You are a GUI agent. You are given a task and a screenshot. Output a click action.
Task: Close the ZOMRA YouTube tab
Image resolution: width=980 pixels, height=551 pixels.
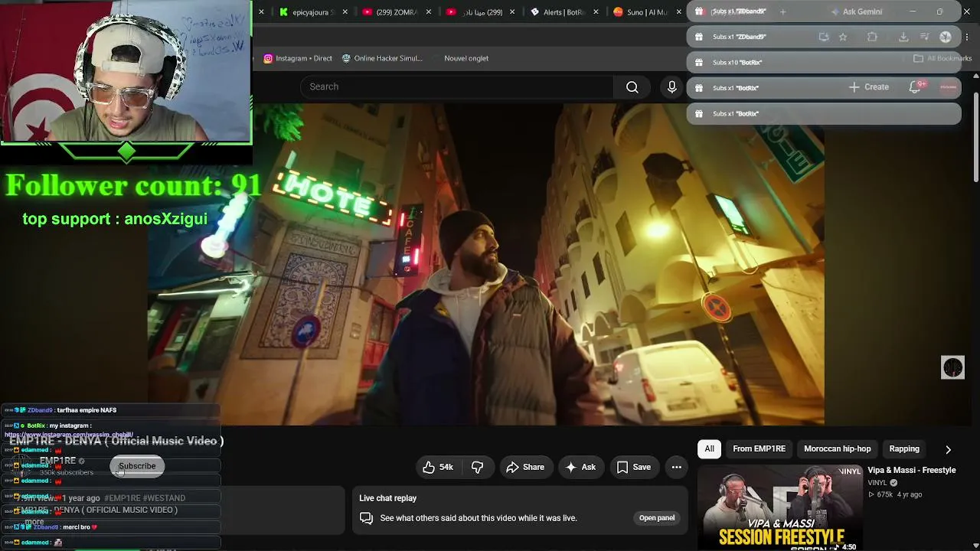click(429, 12)
